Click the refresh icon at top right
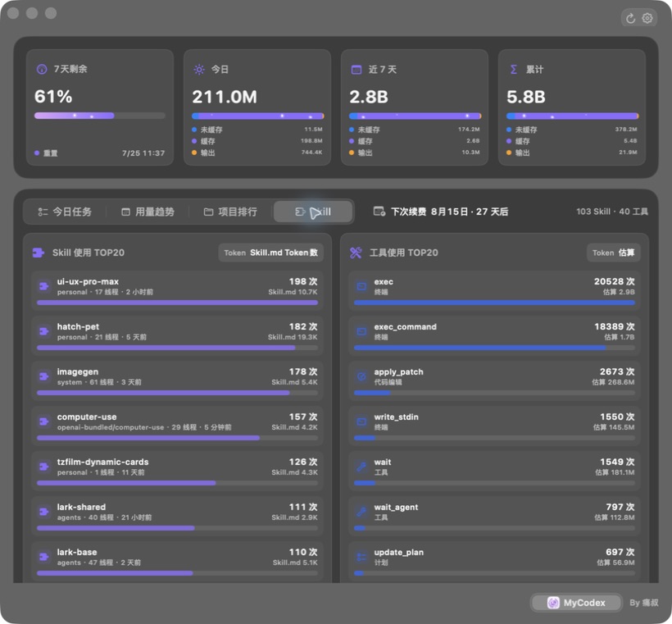Screen dimensions: 672x624 [630, 18]
